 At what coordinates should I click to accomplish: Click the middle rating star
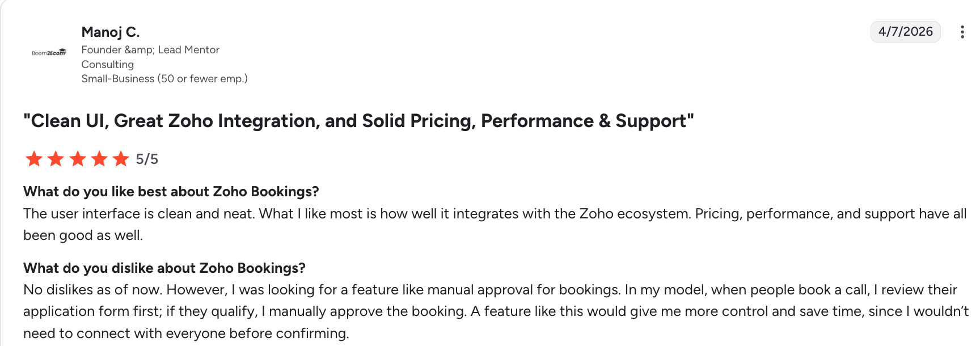tap(78, 159)
